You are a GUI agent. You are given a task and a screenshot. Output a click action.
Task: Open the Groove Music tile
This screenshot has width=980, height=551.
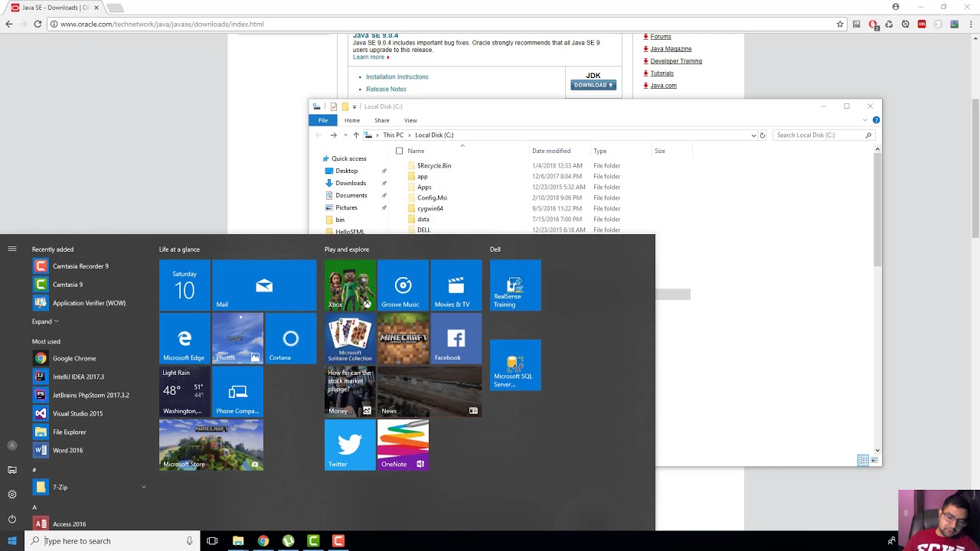coord(403,285)
